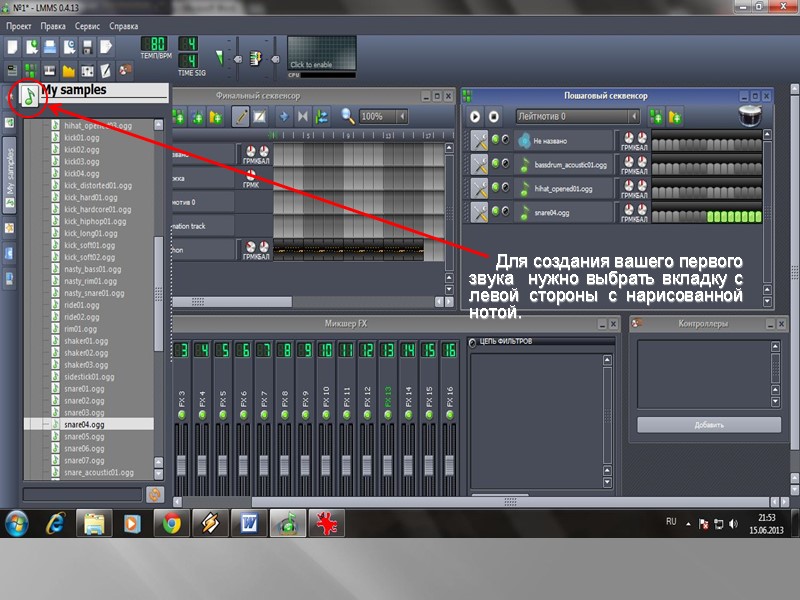Click the refresh icon below the sample list
Viewport: 800px width, 600px height.
pos(155,494)
